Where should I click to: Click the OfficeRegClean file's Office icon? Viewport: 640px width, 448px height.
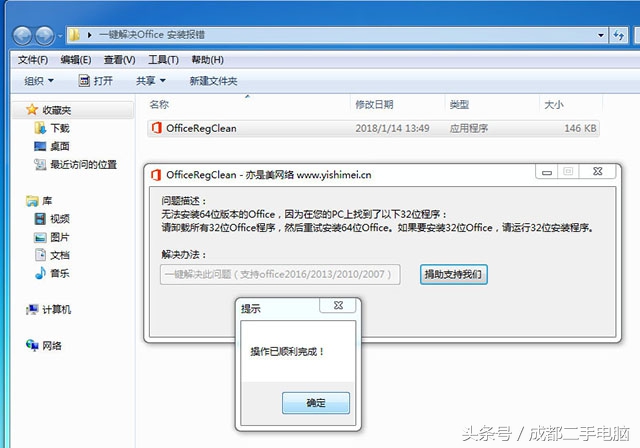156,128
